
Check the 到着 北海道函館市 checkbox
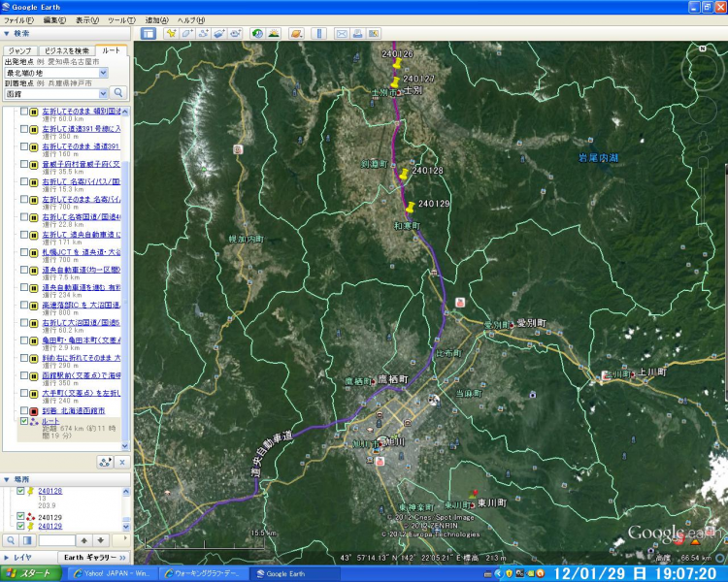[x=24, y=410]
